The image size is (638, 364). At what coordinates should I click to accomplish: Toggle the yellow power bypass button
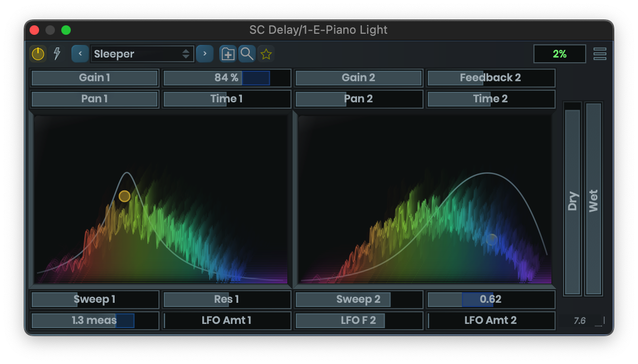[38, 54]
